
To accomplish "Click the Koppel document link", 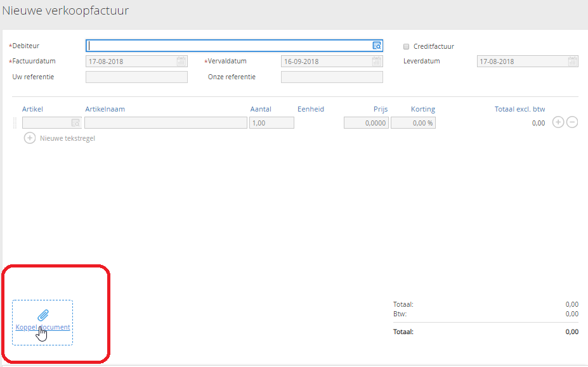I will coord(42,327).
